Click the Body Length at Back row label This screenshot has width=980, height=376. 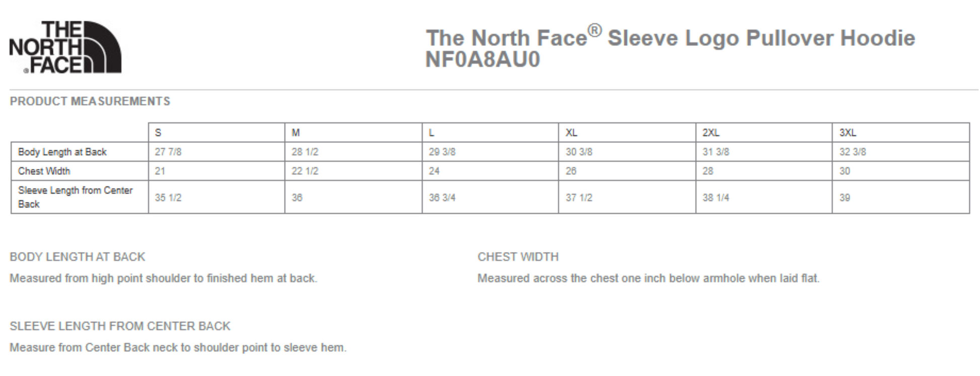[x=62, y=152]
